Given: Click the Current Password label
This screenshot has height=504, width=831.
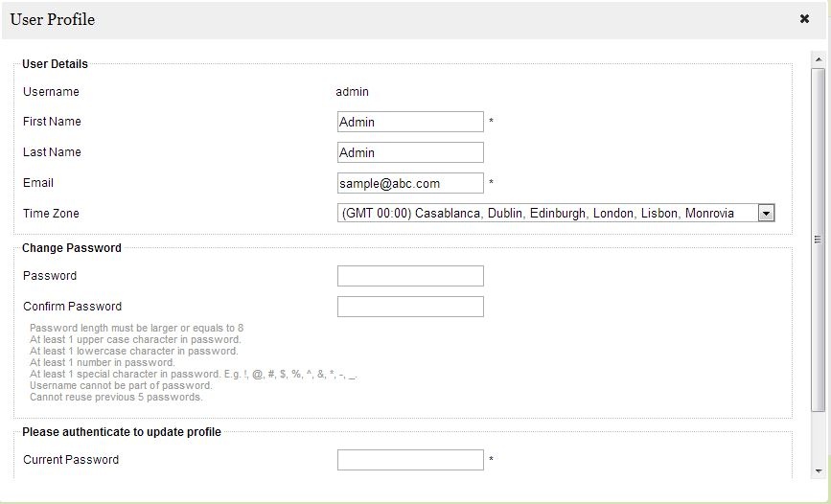Looking at the screenshot, I should 71,460.
